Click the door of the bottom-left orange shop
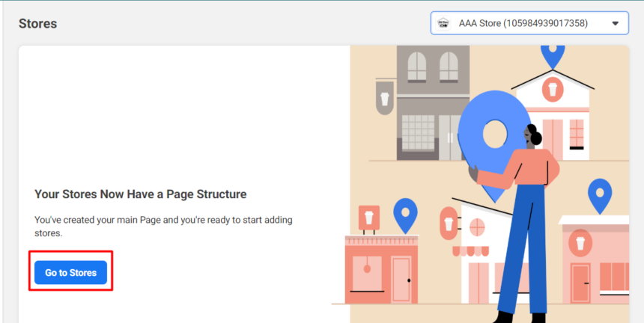This screenshot has height=323, width=644. tap(401, 279)
